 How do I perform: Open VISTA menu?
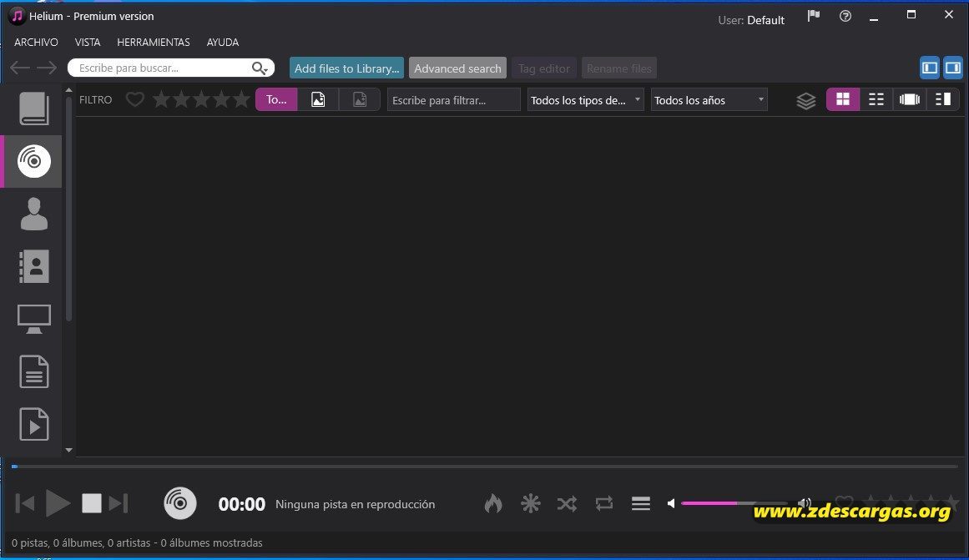(87, 42)
